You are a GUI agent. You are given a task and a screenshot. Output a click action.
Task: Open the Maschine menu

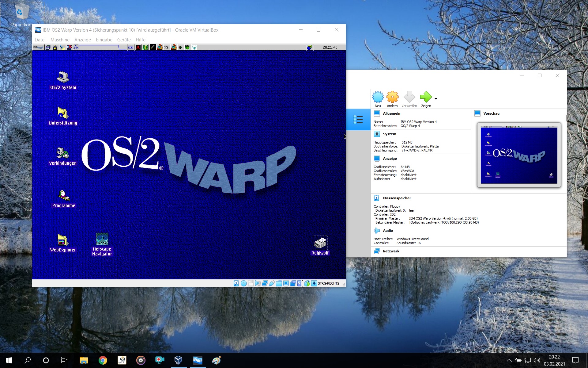point(60,40)
